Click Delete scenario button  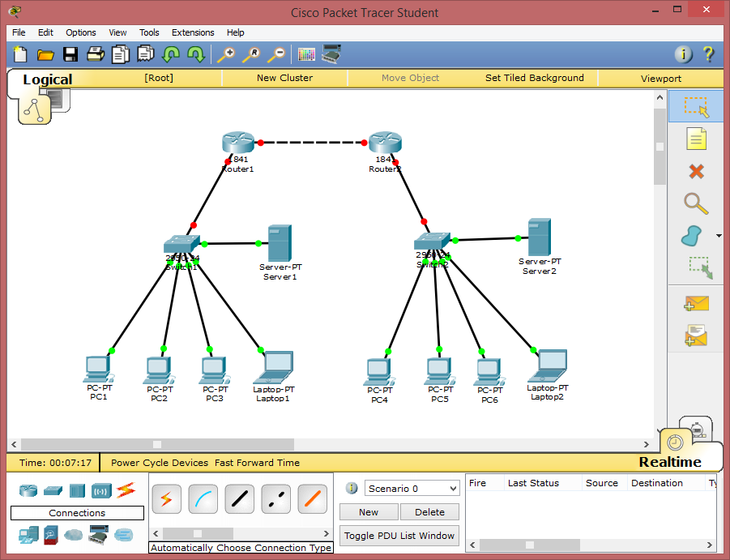click(x=429, y=512)
